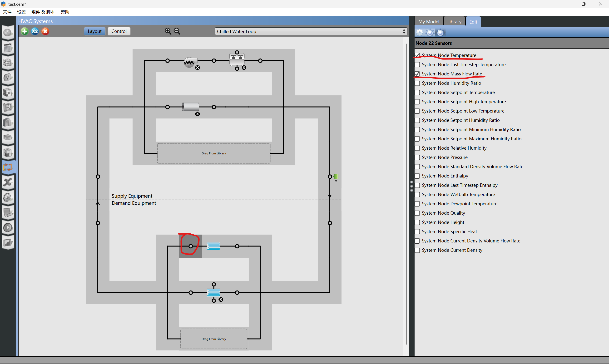609x364 pixels.
Task: Zoom out of the HVAC layout
Action: click(177, 31)
